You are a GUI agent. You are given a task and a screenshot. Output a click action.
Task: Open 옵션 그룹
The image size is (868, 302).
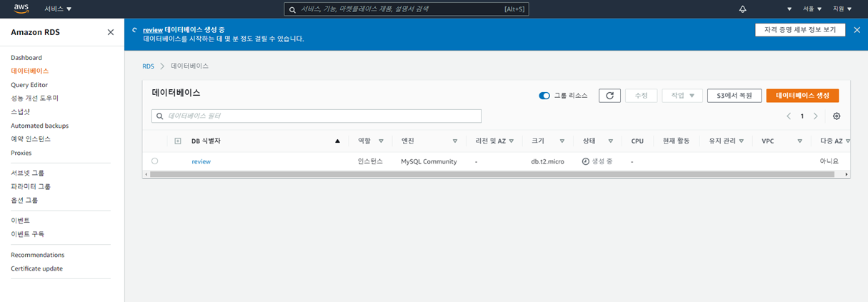pos(24,200)
